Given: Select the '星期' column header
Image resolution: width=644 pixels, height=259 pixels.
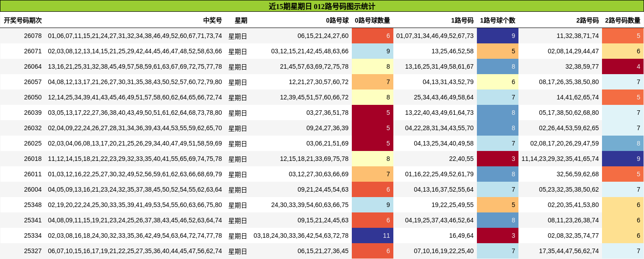Looking at the screenshot, I should tap(241, 20).
